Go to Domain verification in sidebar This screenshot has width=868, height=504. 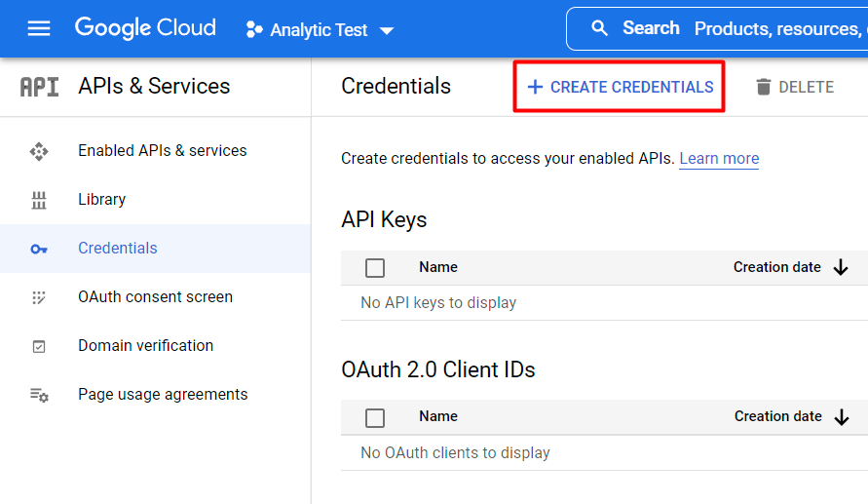pyautogui.click(x=145, y=346)
